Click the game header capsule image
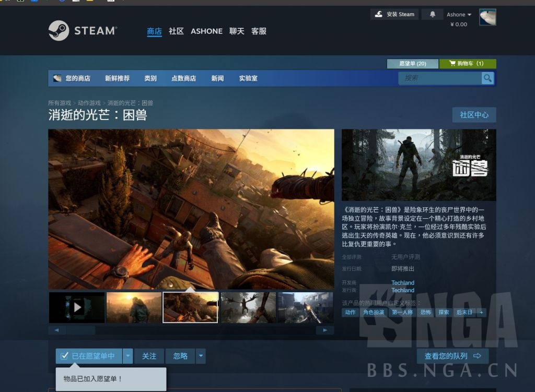 (418, 164)
